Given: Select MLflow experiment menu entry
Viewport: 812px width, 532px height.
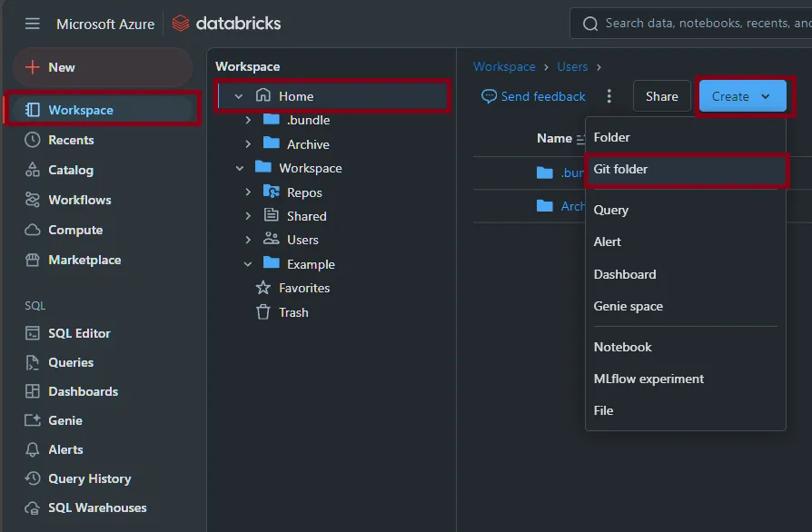Looking at the screenshot, I should [x=649, y=379].
